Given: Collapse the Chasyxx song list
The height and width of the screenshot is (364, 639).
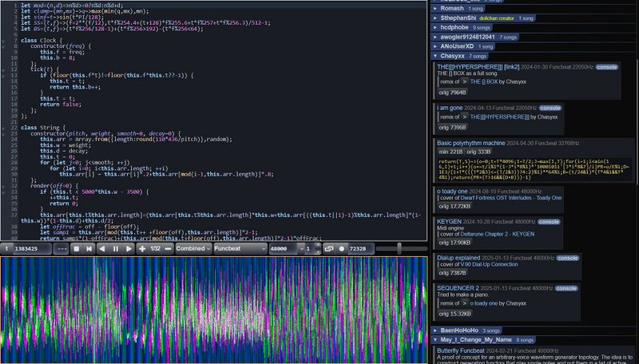Looking at the screenshot, I should tap(460, 56).
